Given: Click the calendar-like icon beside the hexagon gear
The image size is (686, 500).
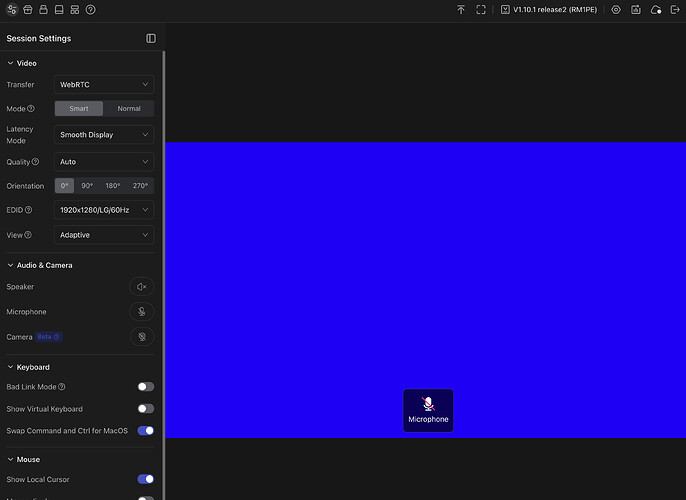Looking at the screenshot, I should coord(636,10).
